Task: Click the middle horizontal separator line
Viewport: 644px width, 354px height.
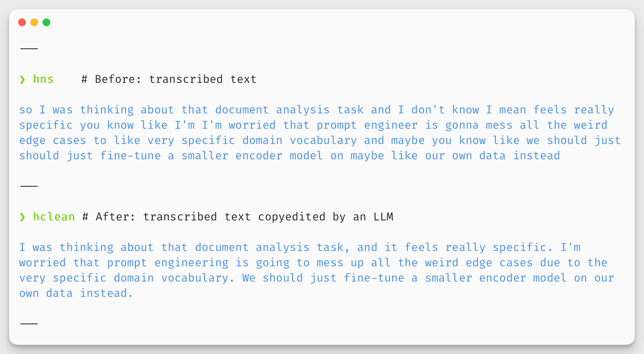Action: (x=29, y=186)
